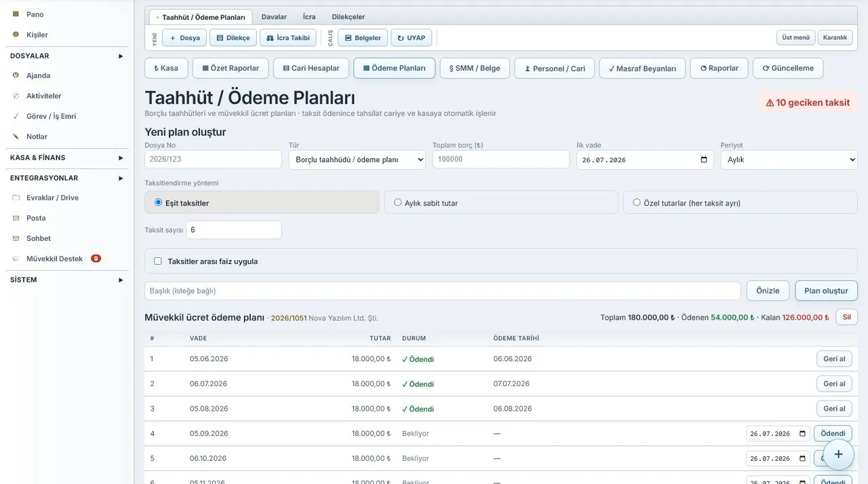The image size is (868, 484).
Task: Open the calendar picker on row 4 date
Action: [802, 434]
